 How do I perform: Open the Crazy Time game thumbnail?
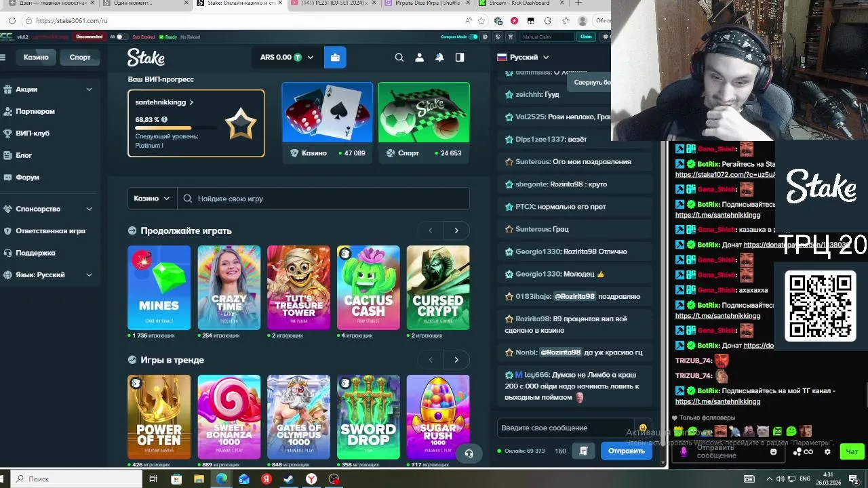[229, 288]
